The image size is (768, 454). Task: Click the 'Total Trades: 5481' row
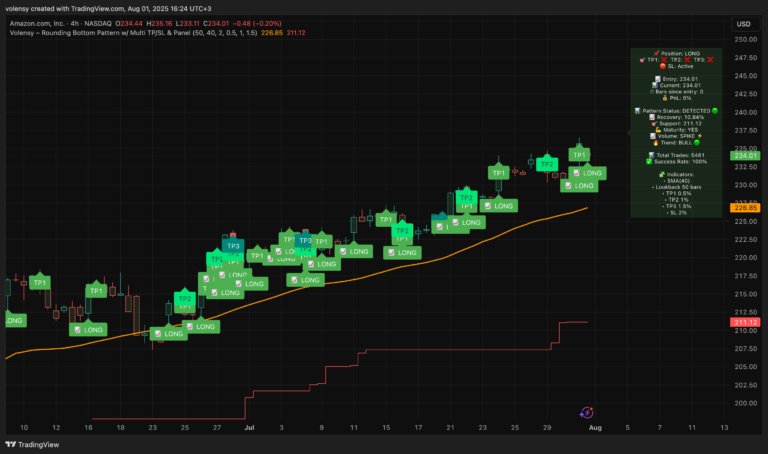coord(676,155)
